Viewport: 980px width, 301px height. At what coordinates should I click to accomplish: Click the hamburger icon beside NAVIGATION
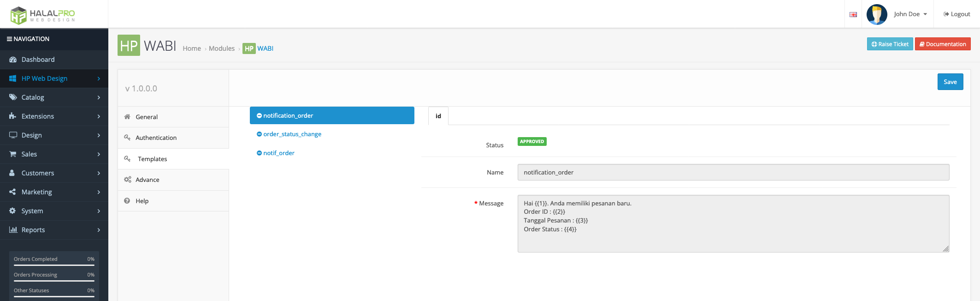pyautogui.click(x=9, y=39)
